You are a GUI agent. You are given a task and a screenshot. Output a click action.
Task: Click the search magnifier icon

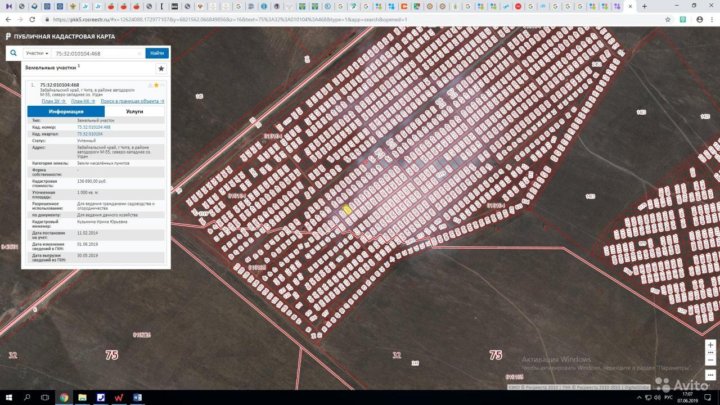[x=14, y=53]
